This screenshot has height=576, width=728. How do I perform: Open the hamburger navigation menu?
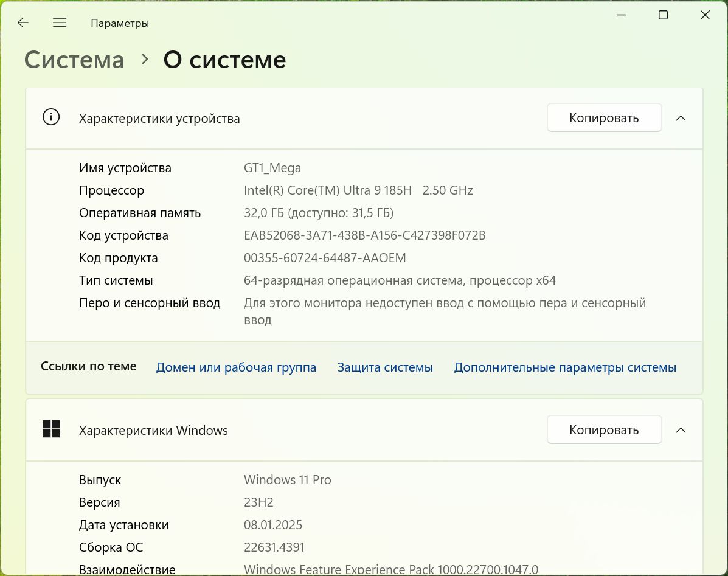coord(60,23)
